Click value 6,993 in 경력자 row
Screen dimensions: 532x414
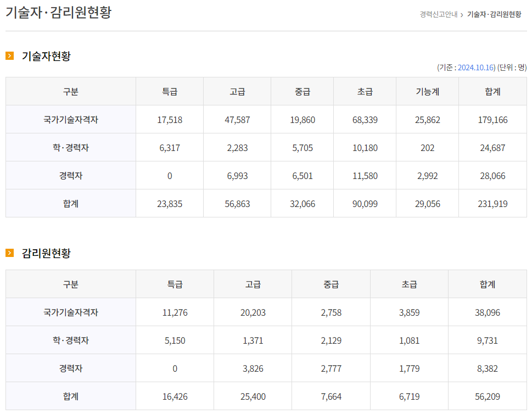tap(237, 176)
